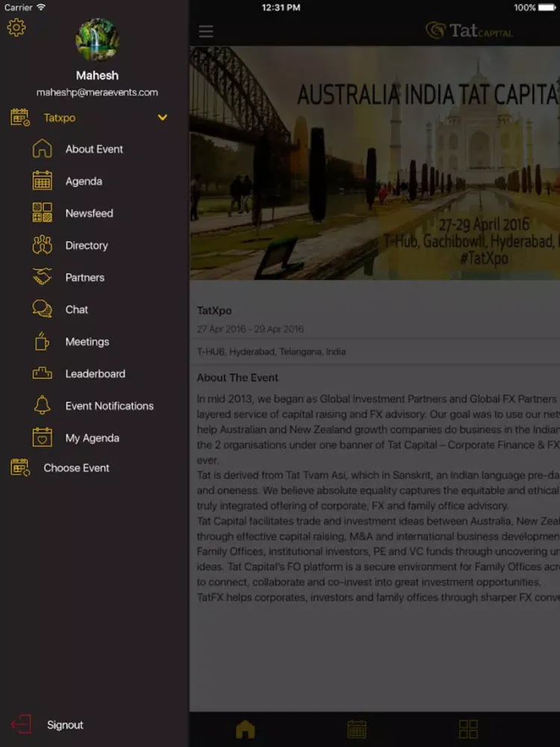This screenshot has width=560, height=747.
Task: Click the Directory people icon
Action: coord(42,245)
